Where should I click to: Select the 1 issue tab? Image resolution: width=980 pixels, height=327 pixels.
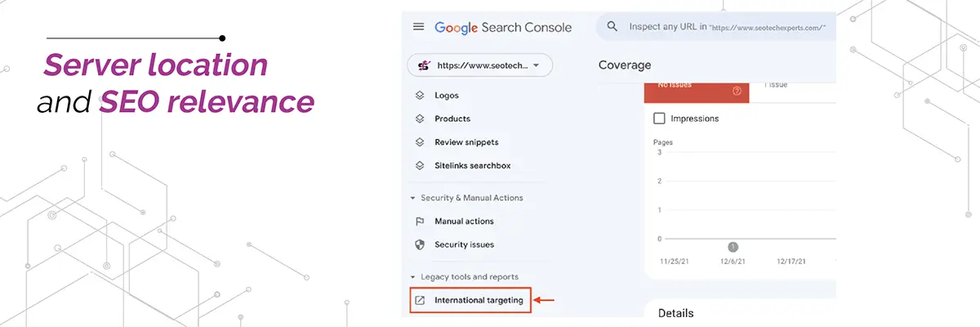(x=792, y=92)
